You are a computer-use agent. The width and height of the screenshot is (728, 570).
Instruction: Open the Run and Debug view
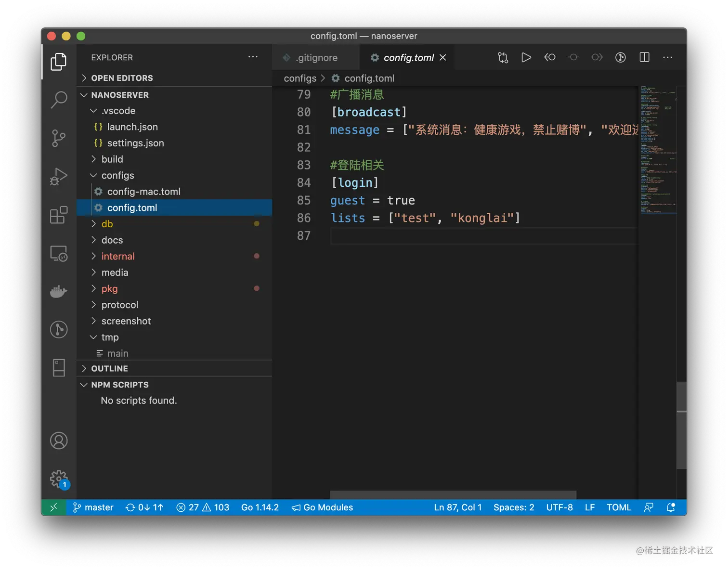point(59,177)
